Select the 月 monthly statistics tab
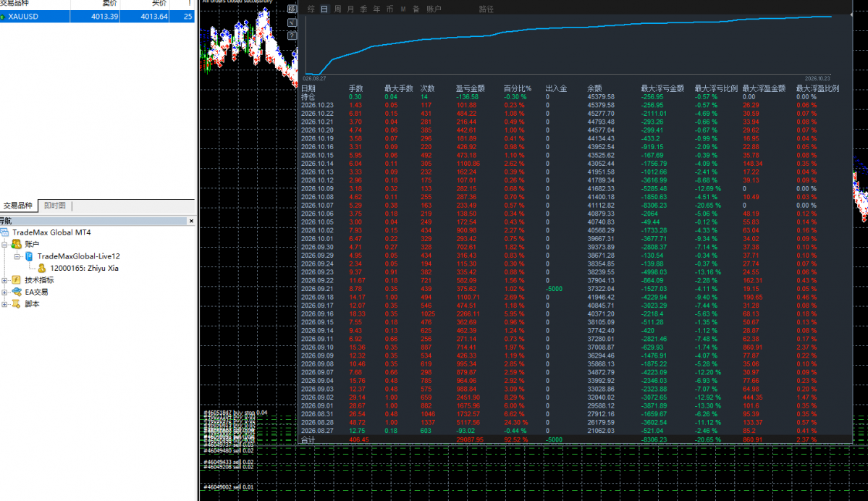Image resolution: width=868 pixels, height=501 pixels. point(351,9)
